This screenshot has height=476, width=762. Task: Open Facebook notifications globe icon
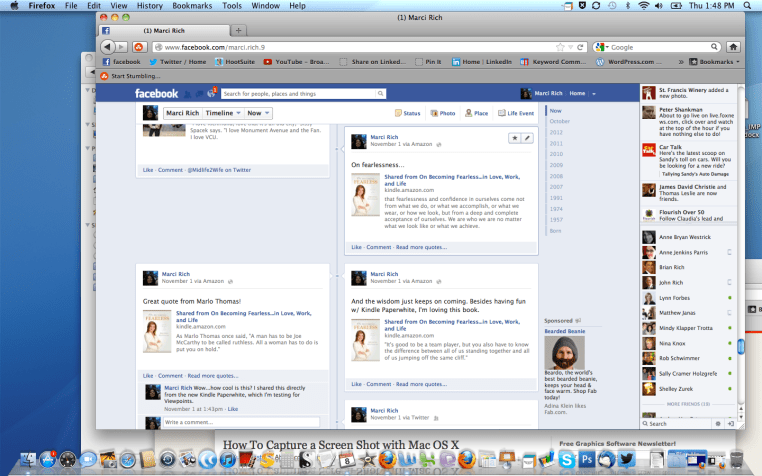pyautogui.click(x=211, y=93)
